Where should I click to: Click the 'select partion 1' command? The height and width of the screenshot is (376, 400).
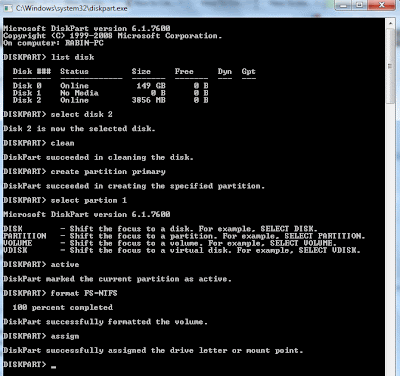pos(89,200)
